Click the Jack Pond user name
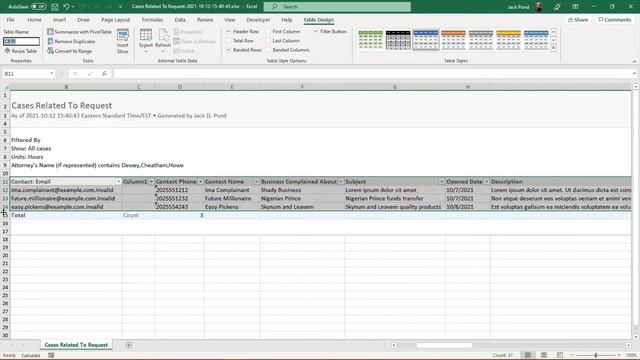640x360 pixels. 518,7
